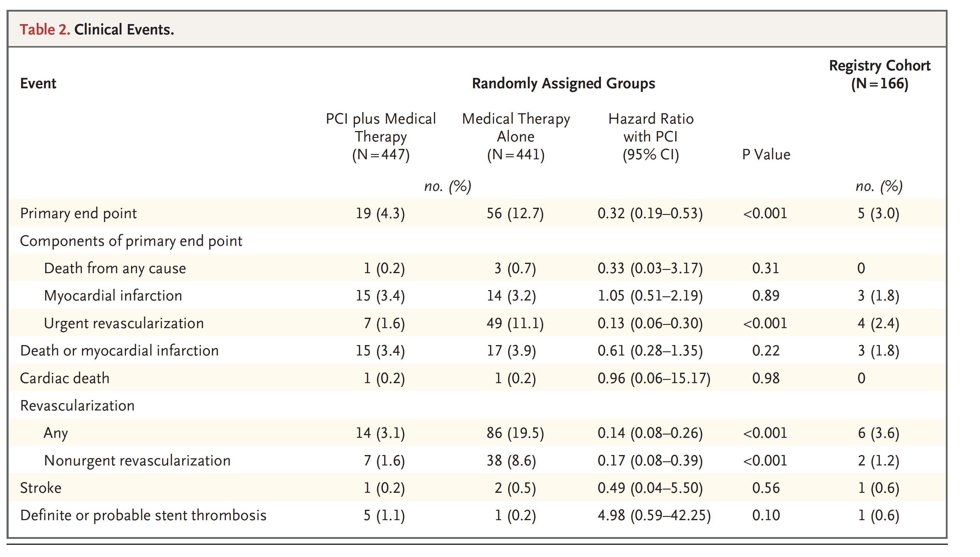Click the 'Revascularization' section label
Viewport: 980px width, 557px height.
click(77, 405)
